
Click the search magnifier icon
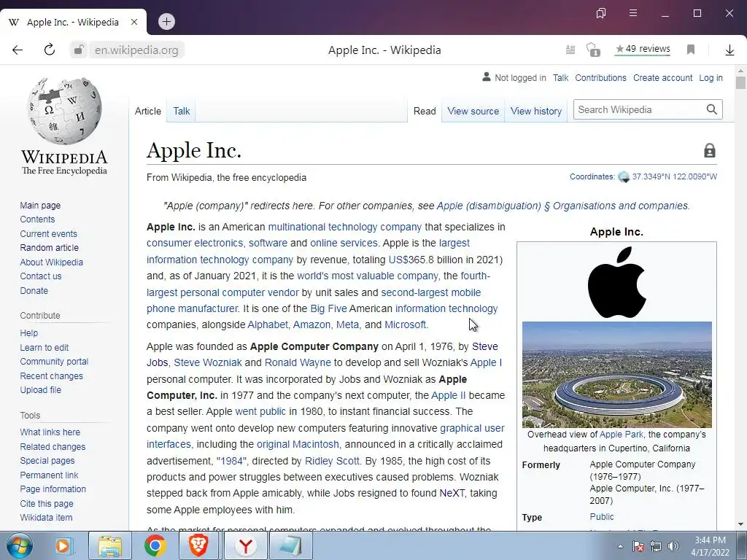[711, 109]
